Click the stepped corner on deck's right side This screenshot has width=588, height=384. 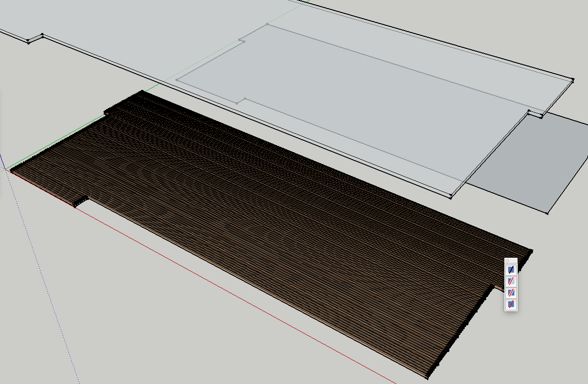493,285
